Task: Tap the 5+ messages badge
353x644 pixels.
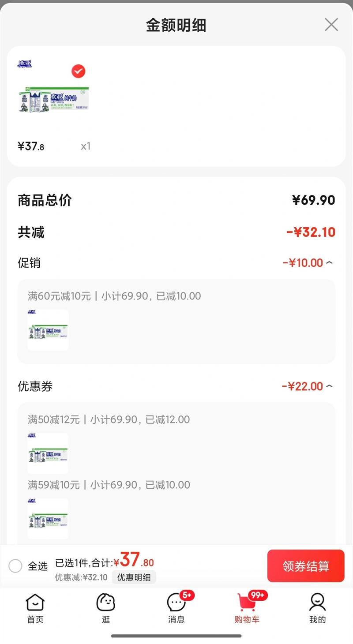Action: click(x=187, y=595)
